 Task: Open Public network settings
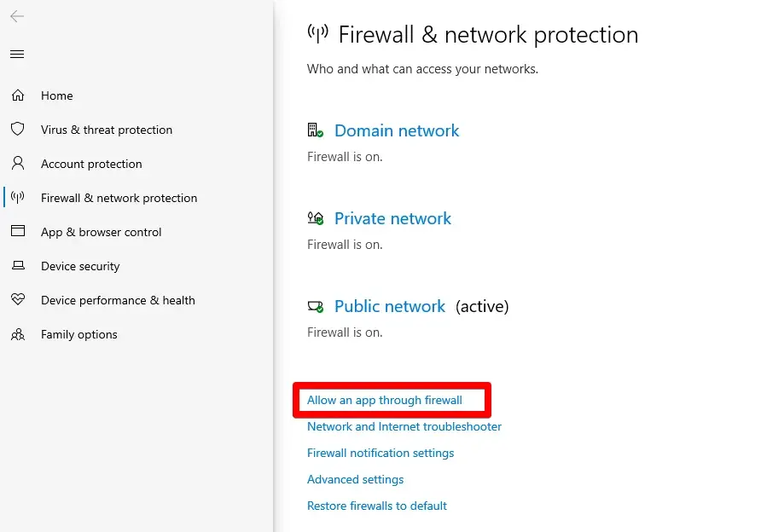(389, 306)
